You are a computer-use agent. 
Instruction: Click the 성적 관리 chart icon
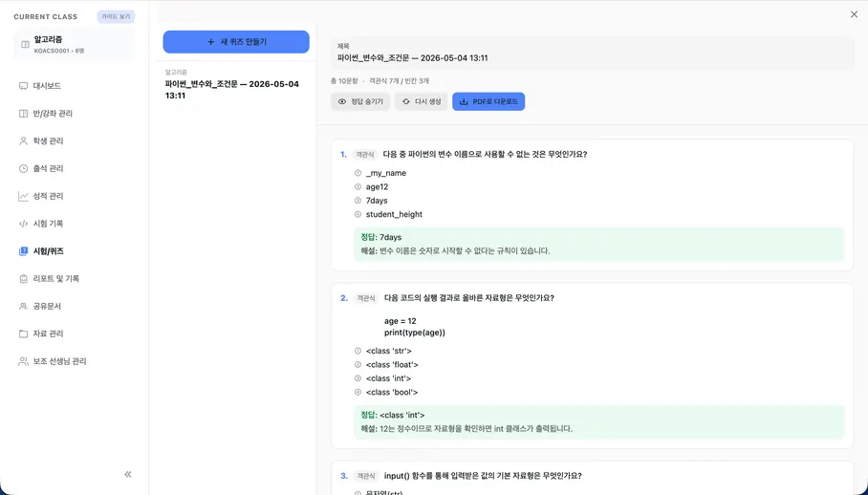23,196
